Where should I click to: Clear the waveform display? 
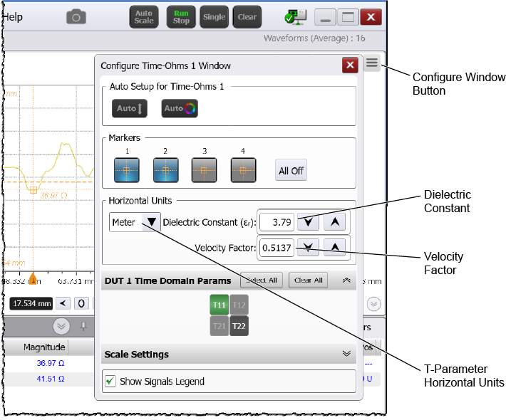(x=247, y=17)
